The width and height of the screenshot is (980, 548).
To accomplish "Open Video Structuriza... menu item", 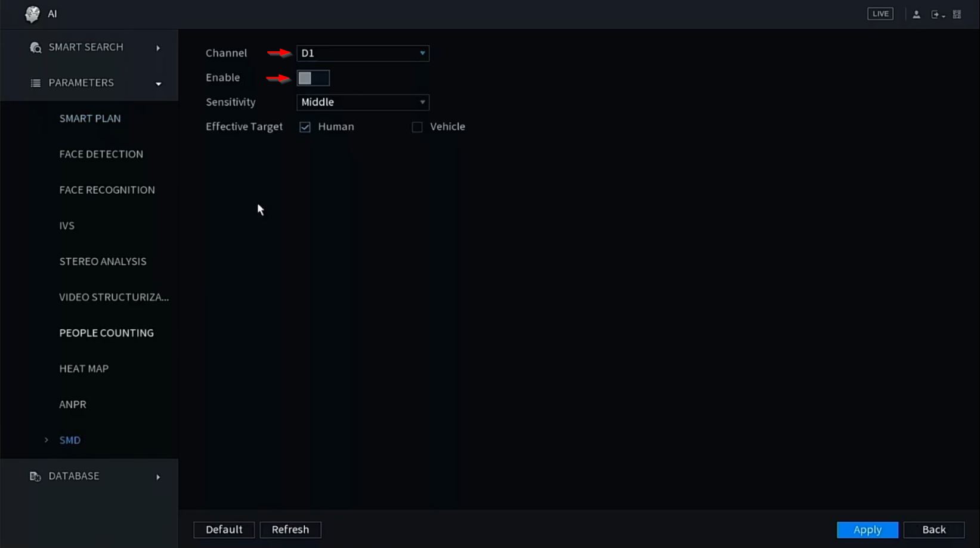I will coord(114,298).
